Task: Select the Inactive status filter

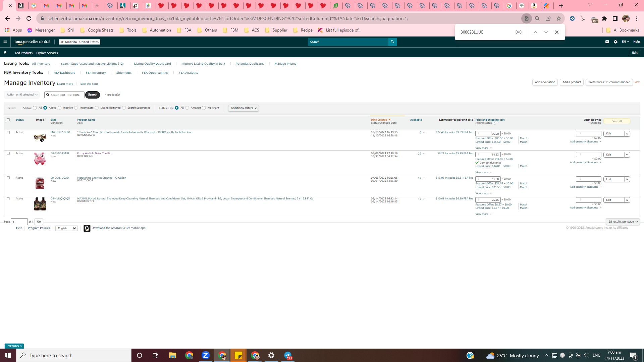Action: tap(60, 108)
